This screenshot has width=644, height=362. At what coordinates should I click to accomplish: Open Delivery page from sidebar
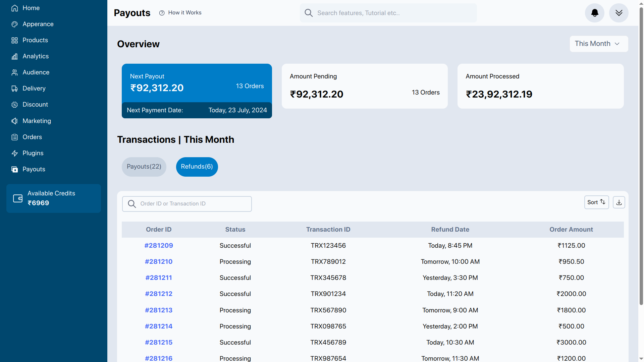click(34, 88)
